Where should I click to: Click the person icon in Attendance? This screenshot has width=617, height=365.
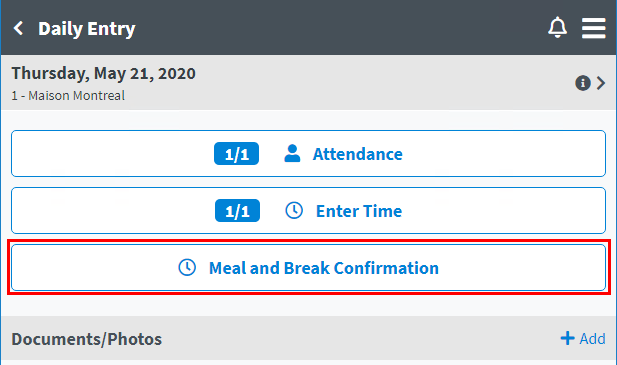pyautogui.click(x=292, y=153)
